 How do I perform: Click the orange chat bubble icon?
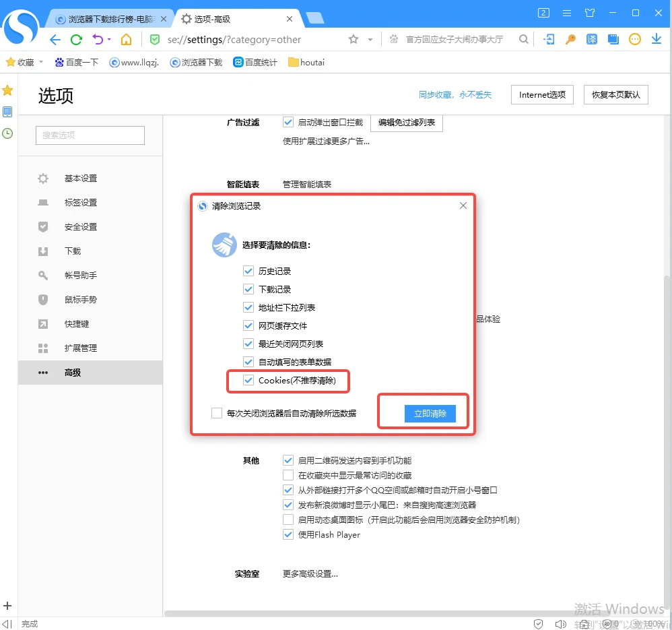point(635,40)
